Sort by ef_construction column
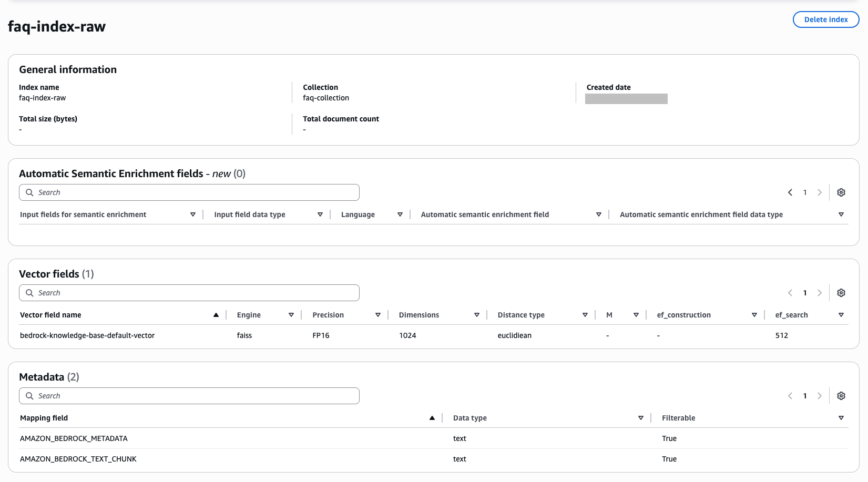 coord(754,315)
